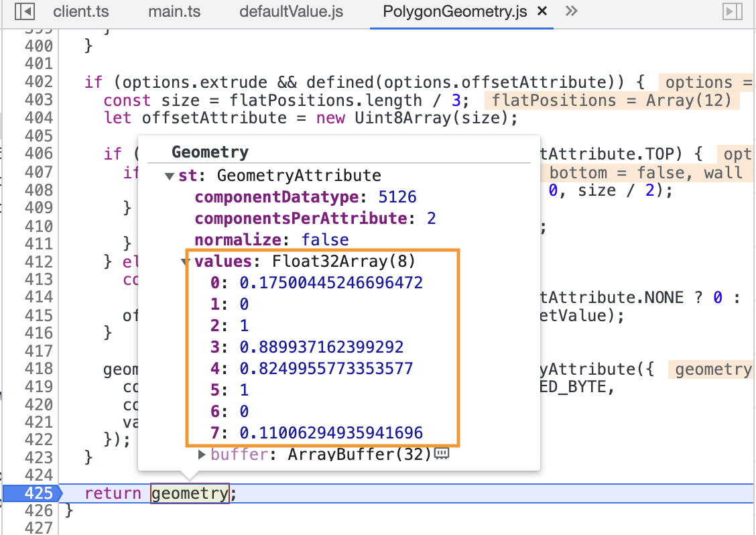Select the highlighted geometry variable
Image resolution: width=756 pixels, height=535 pixels.
[190, 493]
